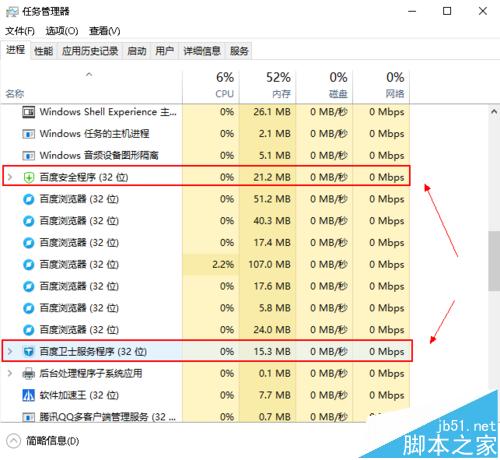Click browser icon in the 51.2 MB row
The width and height of the screenshot is (500, 460).
pyautogui.click(x=29, y=199)
